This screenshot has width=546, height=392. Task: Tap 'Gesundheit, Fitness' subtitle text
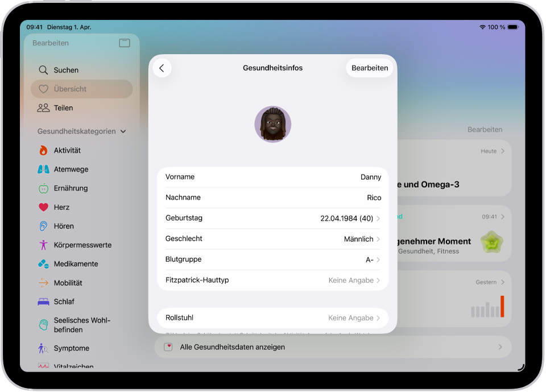(x=428, y=251)
